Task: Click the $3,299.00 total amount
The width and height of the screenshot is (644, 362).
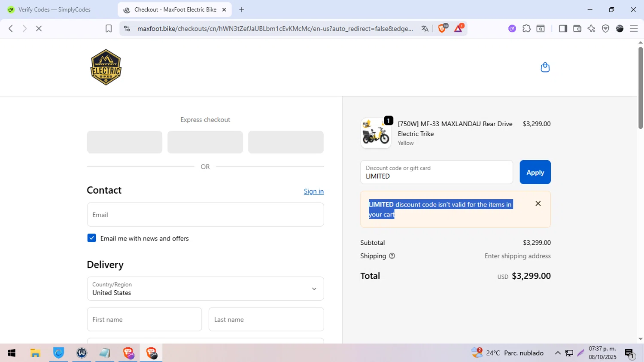Action: point(531,276)
